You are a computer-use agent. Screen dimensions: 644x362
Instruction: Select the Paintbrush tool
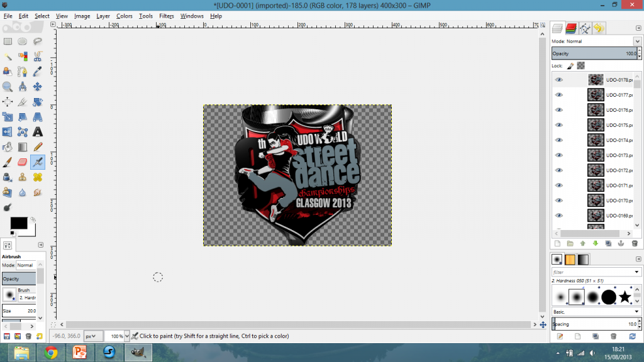(x=8, y=162)
